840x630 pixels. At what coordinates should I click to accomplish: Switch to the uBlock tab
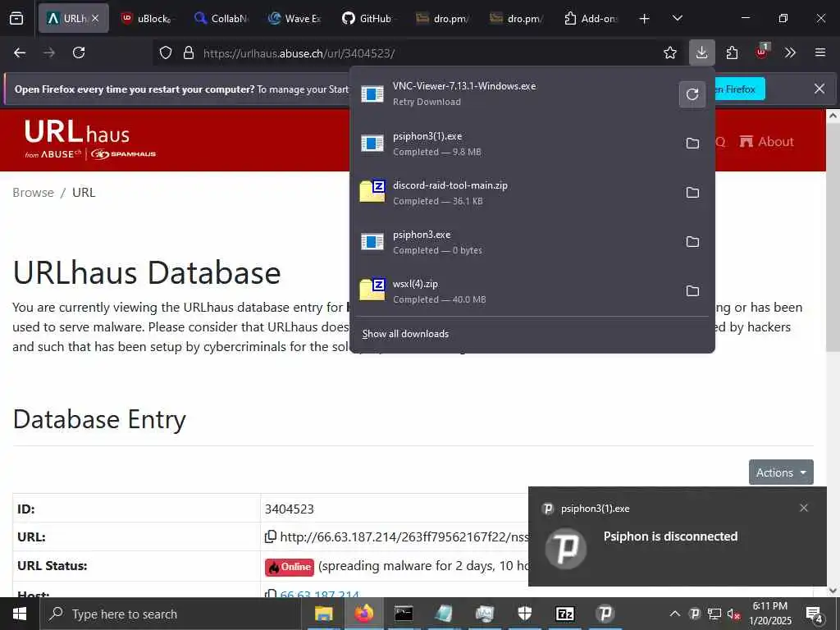tap(146, 18)
